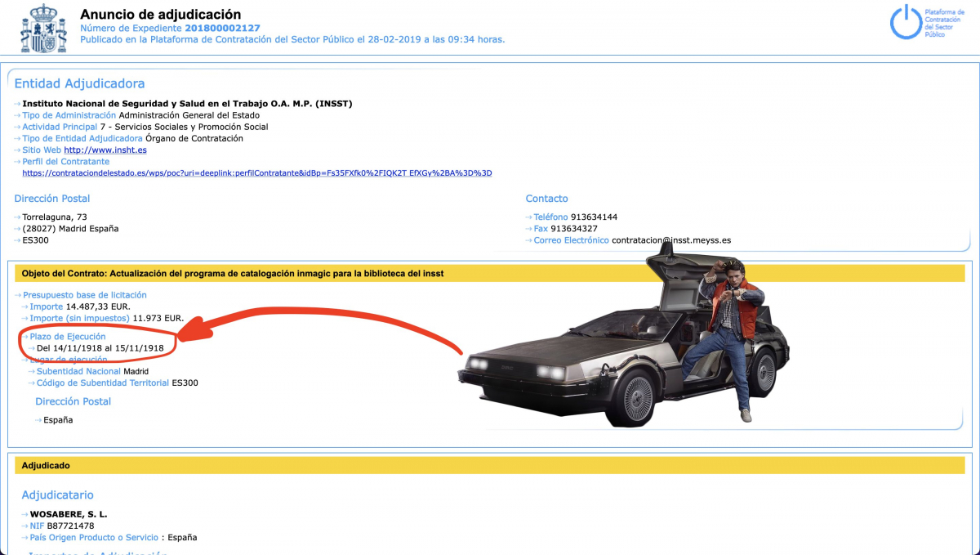Image resolution: width=980 pixels, height=555 pixels.
Task: Select the Instituto Nacional de Seguridad name
Action: (187, 104)
